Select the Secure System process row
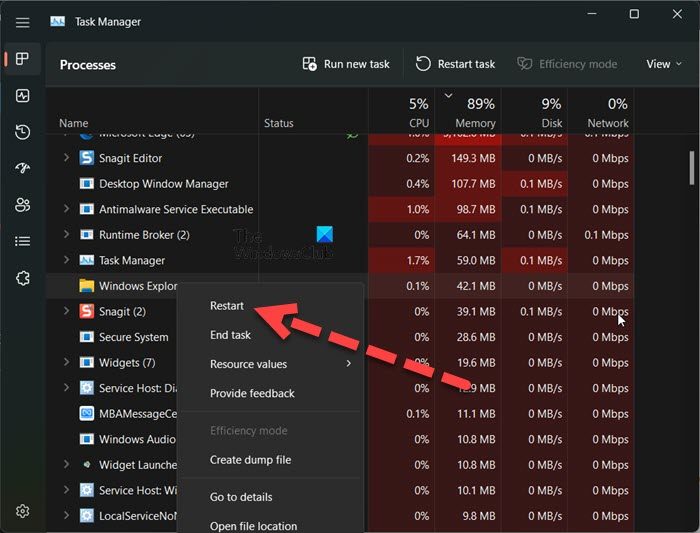Screen dimensions: 700x533 pyautogui.click(x=340, y=337)
